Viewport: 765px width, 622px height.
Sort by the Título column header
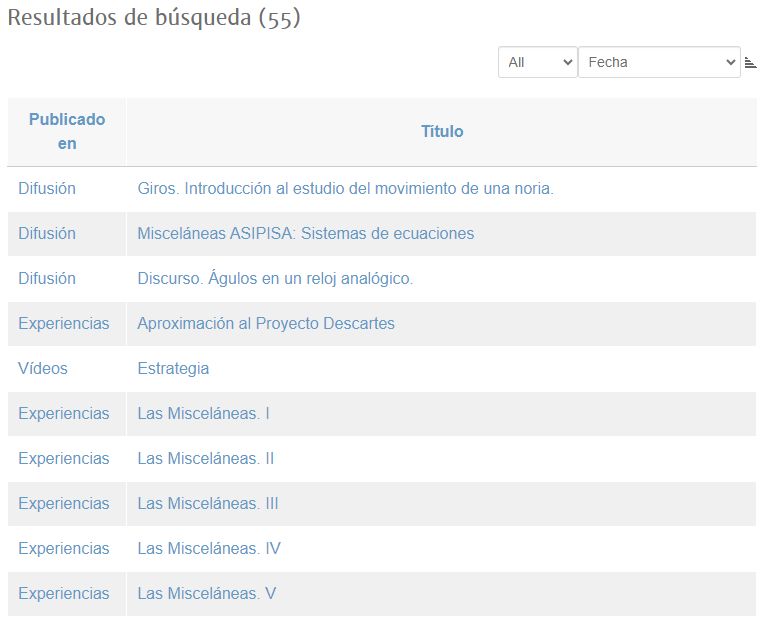point(441,132)
